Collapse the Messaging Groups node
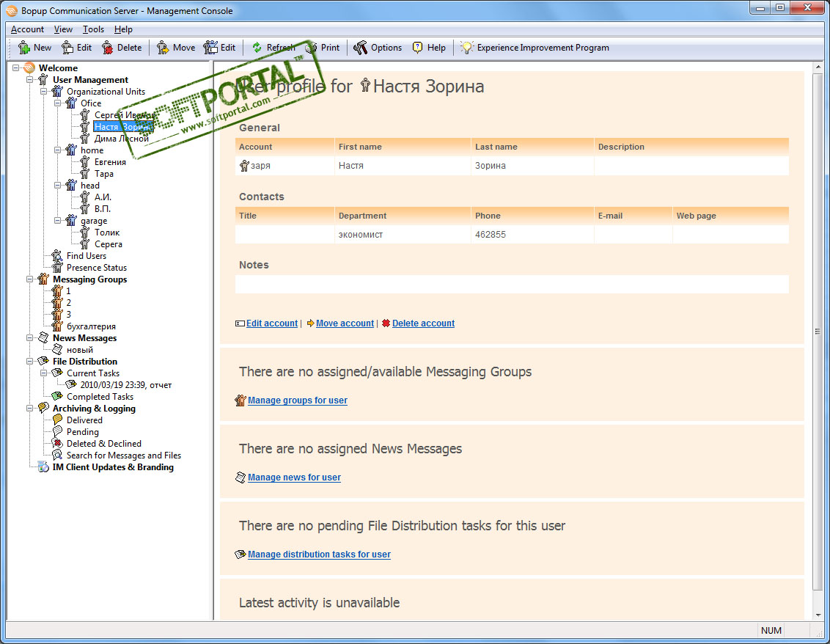The width and height of the screenshot is (830, 644). point(29,279)
